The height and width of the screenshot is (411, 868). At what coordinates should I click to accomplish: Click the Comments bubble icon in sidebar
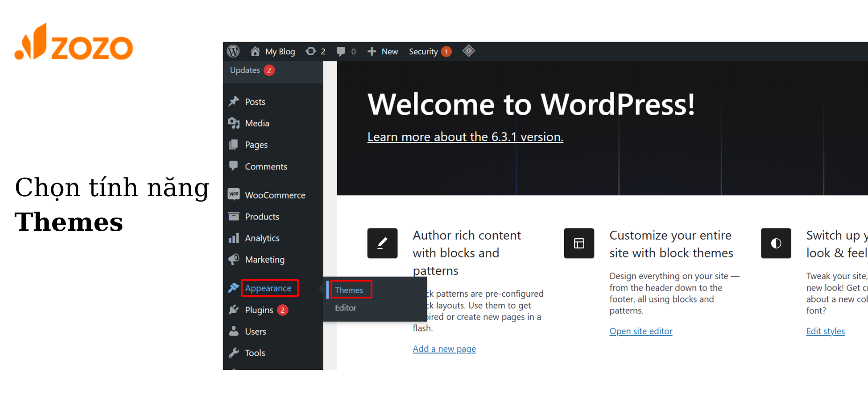(233, 166)
